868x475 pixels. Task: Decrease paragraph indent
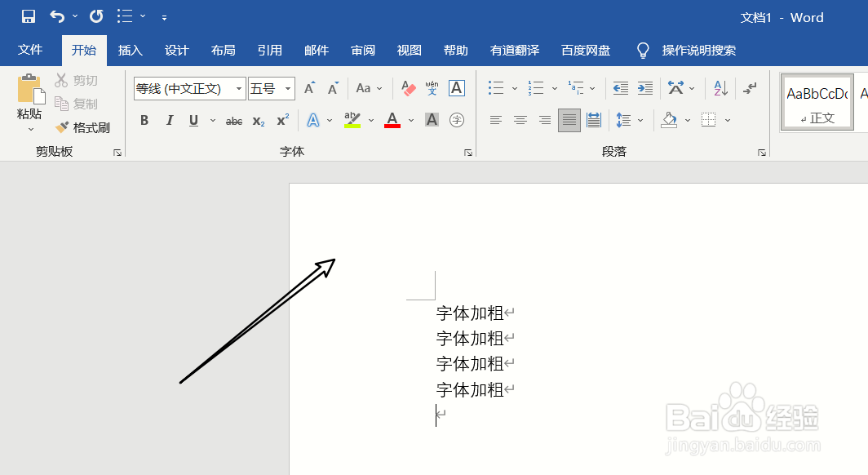621,88
